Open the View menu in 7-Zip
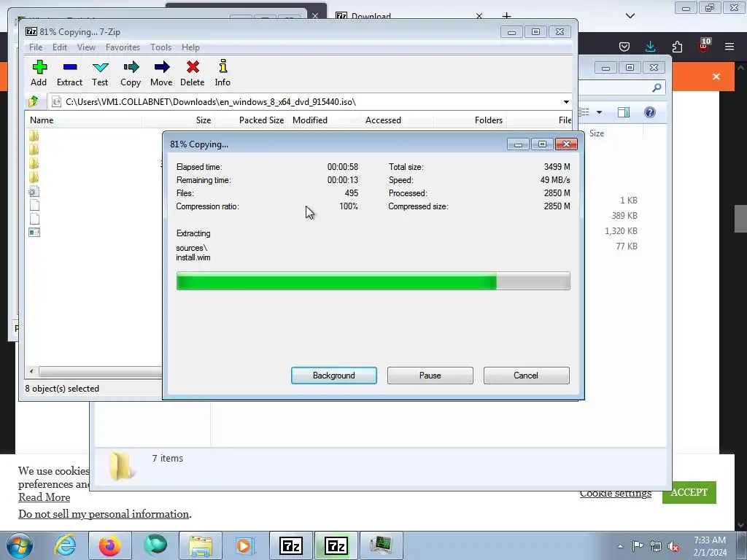 pos(86,47)
